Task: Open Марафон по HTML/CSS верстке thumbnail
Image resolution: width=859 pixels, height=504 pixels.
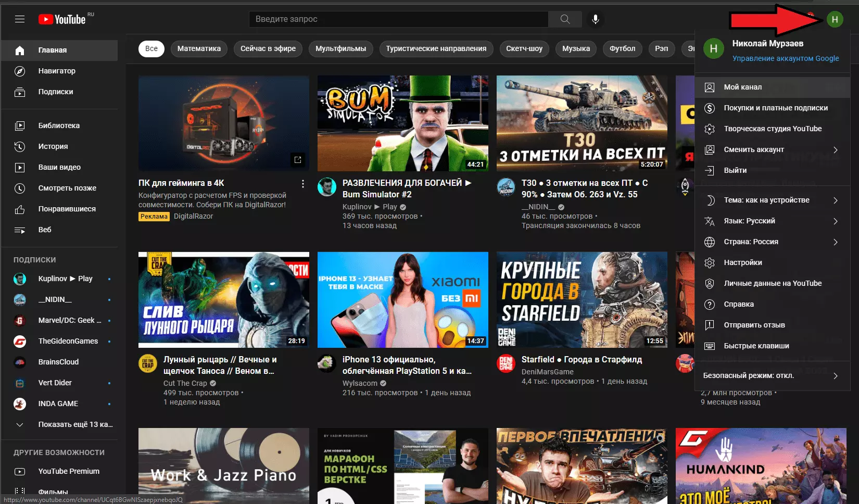Action: (403, 466)
